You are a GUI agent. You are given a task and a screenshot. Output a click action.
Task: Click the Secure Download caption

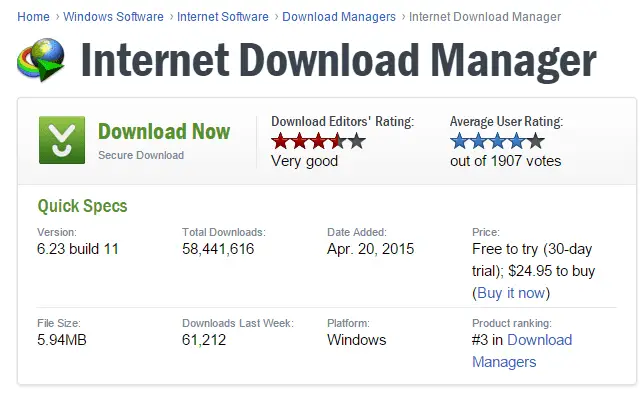click(x=141, y=155)
